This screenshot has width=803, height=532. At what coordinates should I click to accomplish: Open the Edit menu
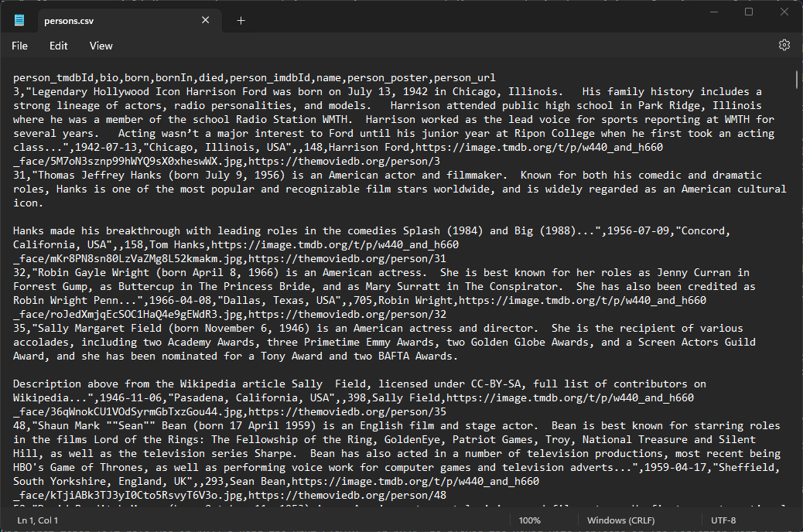point(58,46)
